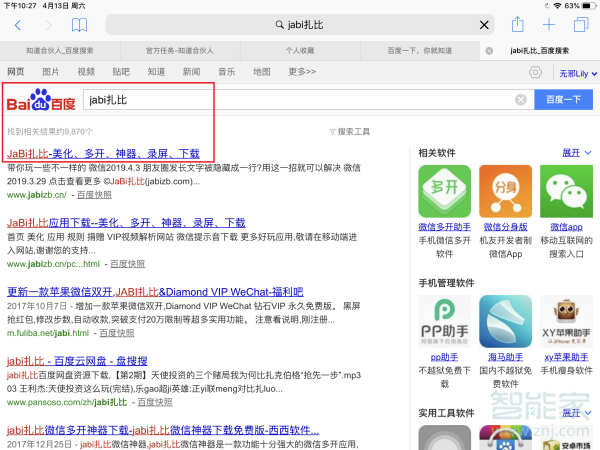This screenshot has width=600, height=450.
Task: Open 搜索工具 filter options
Action: click(x=349, y=132)
